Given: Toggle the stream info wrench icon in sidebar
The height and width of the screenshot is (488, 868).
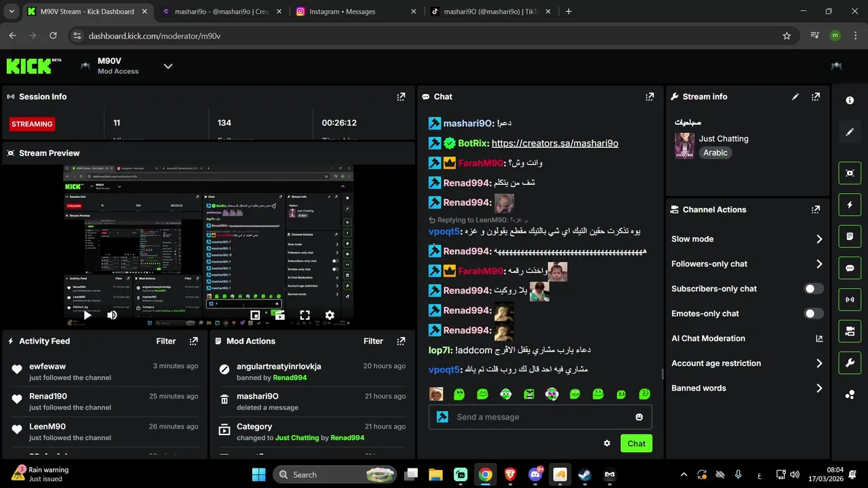Looking at the screenshot, I should (850, 363).
